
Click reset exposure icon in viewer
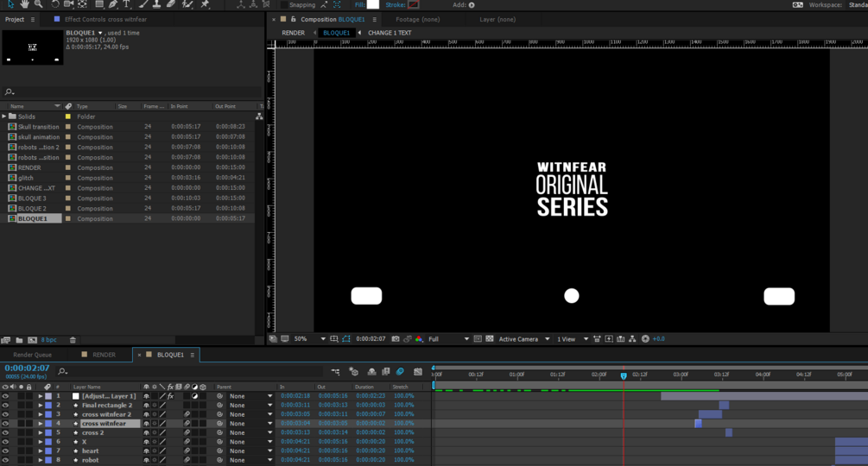click(x=645, y=339)
